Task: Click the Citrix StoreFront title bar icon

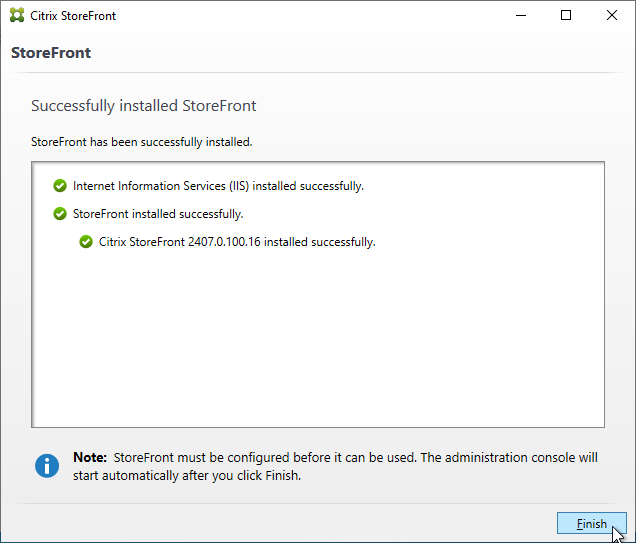Action: tap(17, 16)
